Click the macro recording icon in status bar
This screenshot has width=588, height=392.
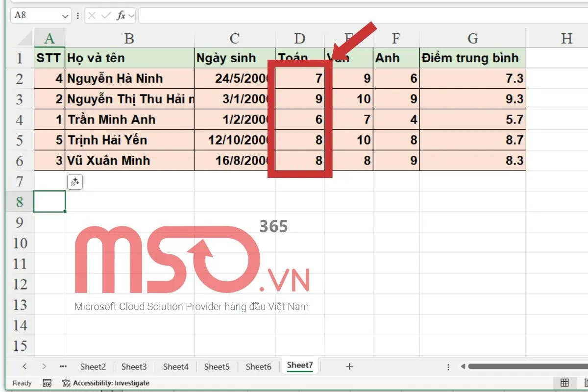tap(47, 383)
